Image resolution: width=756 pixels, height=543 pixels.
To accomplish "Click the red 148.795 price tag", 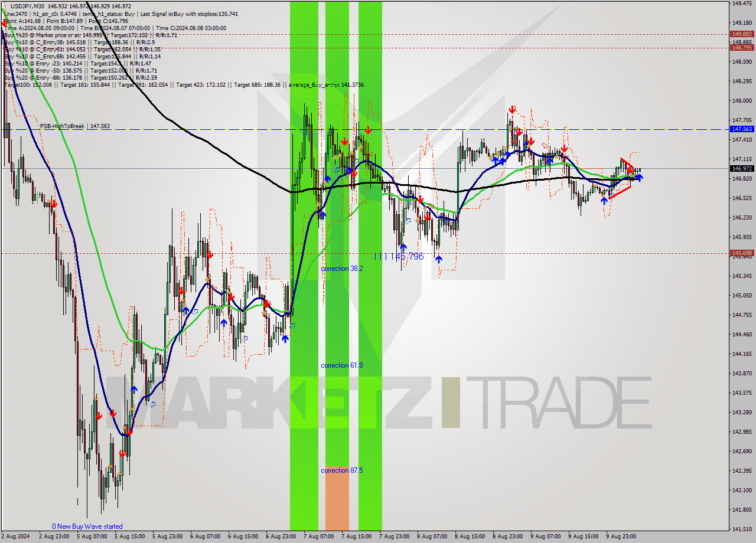I will click(x=742, y=48).
